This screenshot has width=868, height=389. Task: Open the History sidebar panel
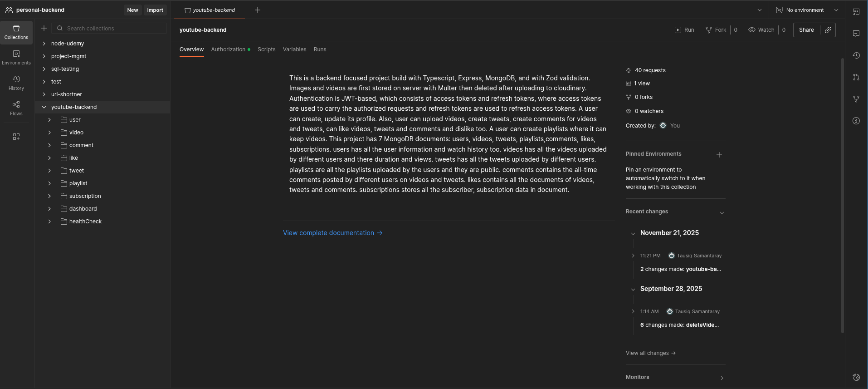pos(16,83)
